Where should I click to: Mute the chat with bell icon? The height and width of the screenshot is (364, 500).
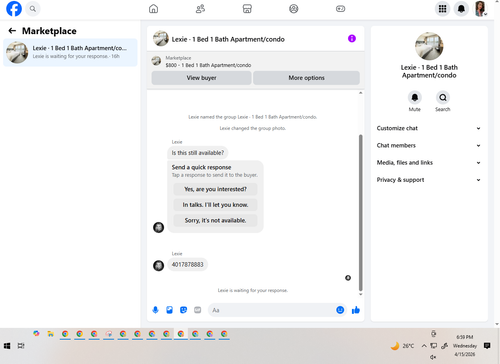415,97
